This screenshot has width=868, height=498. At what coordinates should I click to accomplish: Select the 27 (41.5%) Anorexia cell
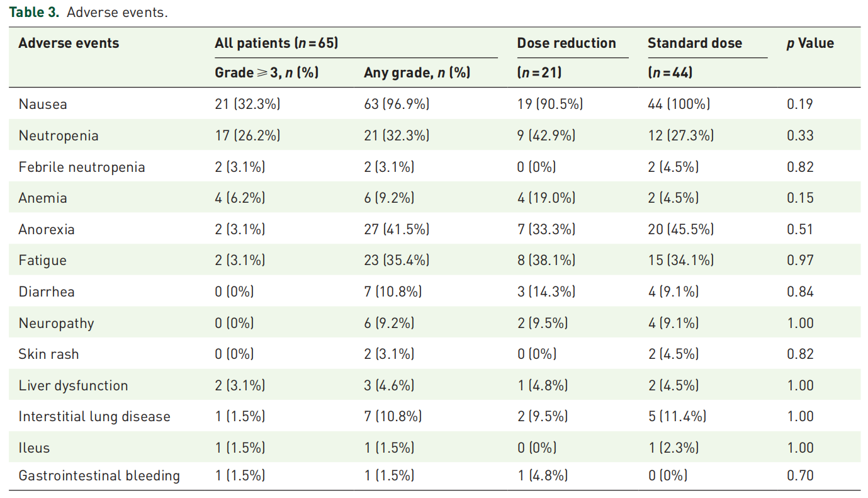pos(397,230)
